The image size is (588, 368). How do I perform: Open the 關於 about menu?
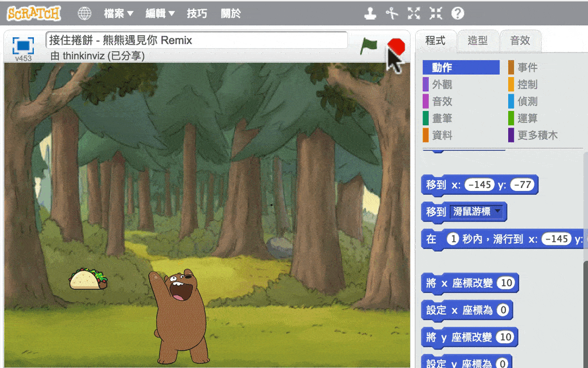pyautogui.click(x=231, y=14)
